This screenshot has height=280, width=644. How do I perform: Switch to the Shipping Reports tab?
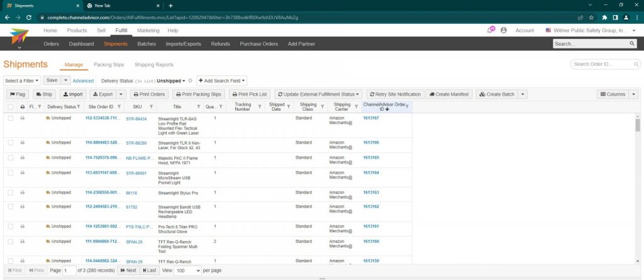[x=154, y=65]
